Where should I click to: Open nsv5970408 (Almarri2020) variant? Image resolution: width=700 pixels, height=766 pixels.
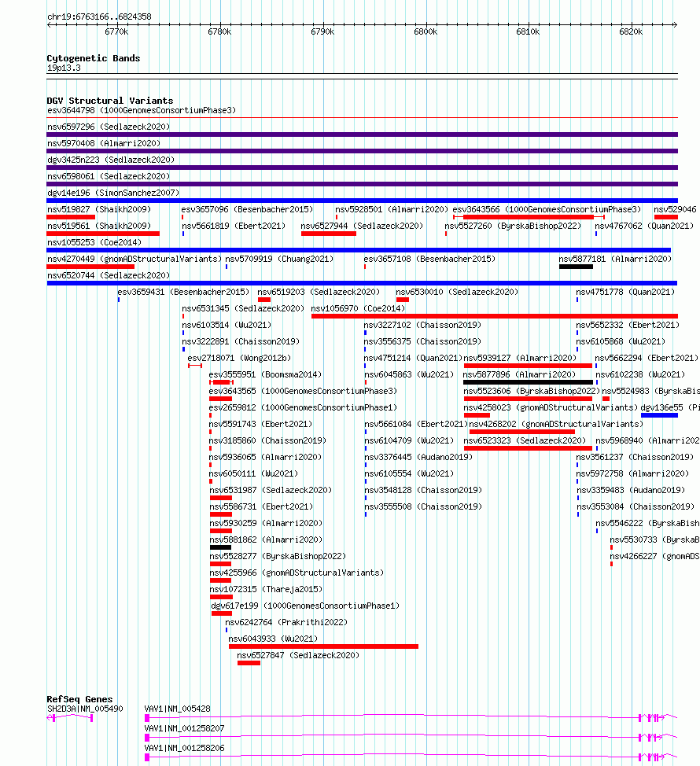104,144
